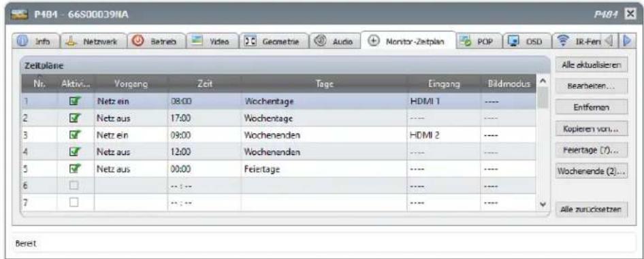Close the P484 window
Viewport: 644px width, 259px height.
pos(630,15)
